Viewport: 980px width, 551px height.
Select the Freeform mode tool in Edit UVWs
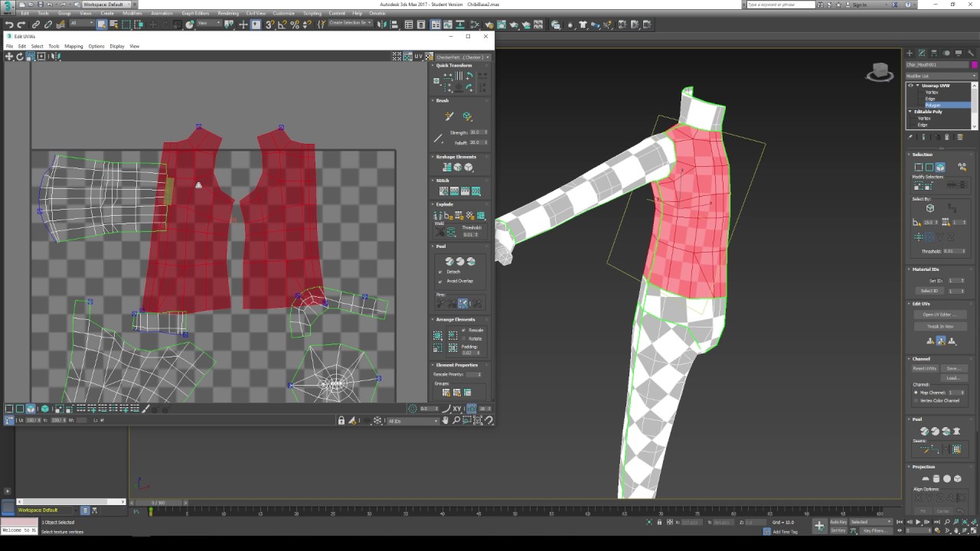41,57
